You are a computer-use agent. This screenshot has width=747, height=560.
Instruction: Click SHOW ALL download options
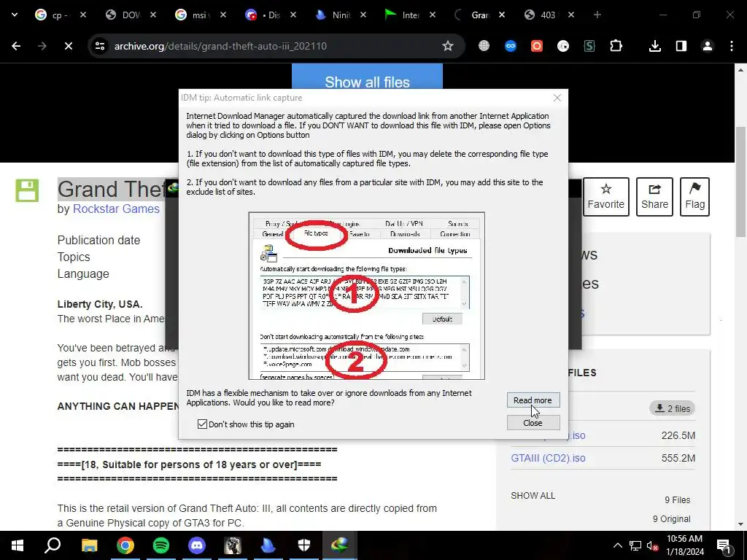click(533, 495)
